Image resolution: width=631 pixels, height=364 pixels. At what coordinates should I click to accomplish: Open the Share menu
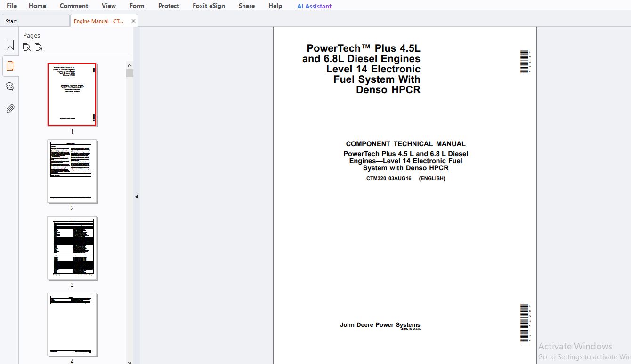[247, 6]
